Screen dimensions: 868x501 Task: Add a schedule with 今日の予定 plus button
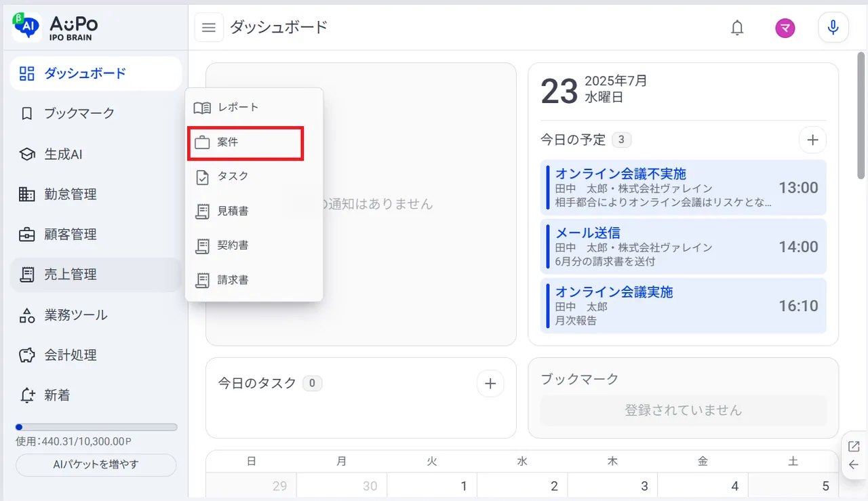pyautogui.click(x=812, y=140)
